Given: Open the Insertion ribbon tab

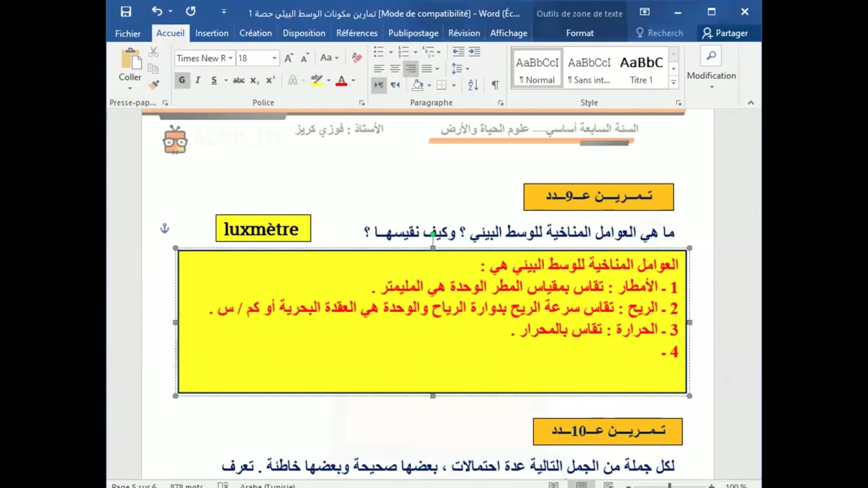Looking at the screenshot, I should tap(212, 33).
